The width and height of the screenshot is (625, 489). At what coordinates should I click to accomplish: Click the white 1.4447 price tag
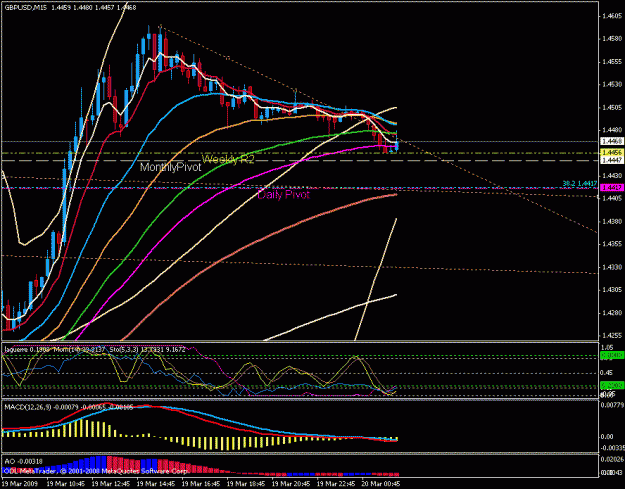(x=612, y=160)
